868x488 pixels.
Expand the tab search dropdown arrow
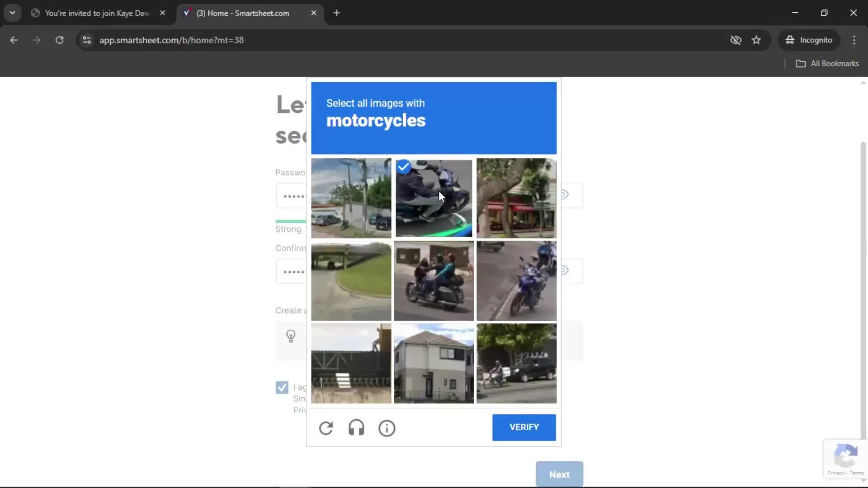[x=12, y=13]
